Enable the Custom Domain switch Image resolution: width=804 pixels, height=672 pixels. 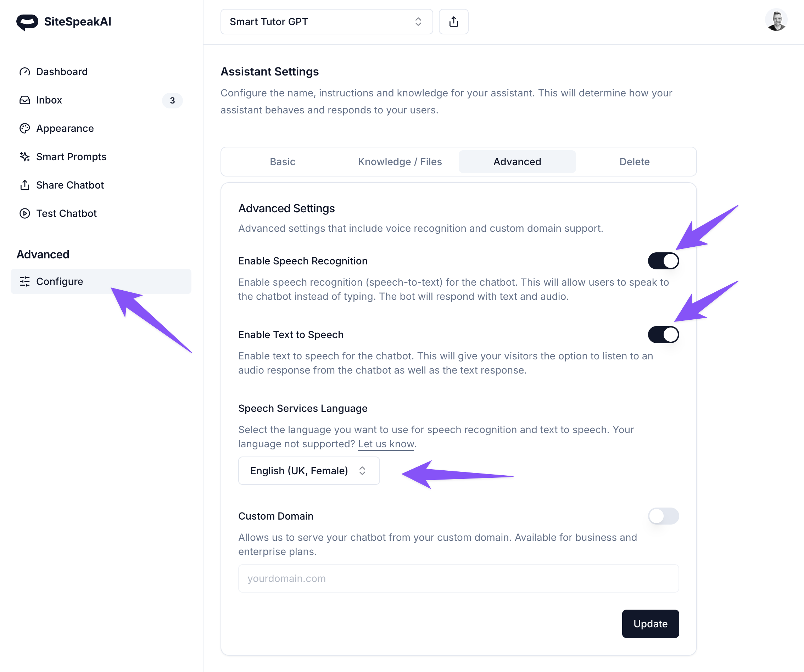point(663,516)
